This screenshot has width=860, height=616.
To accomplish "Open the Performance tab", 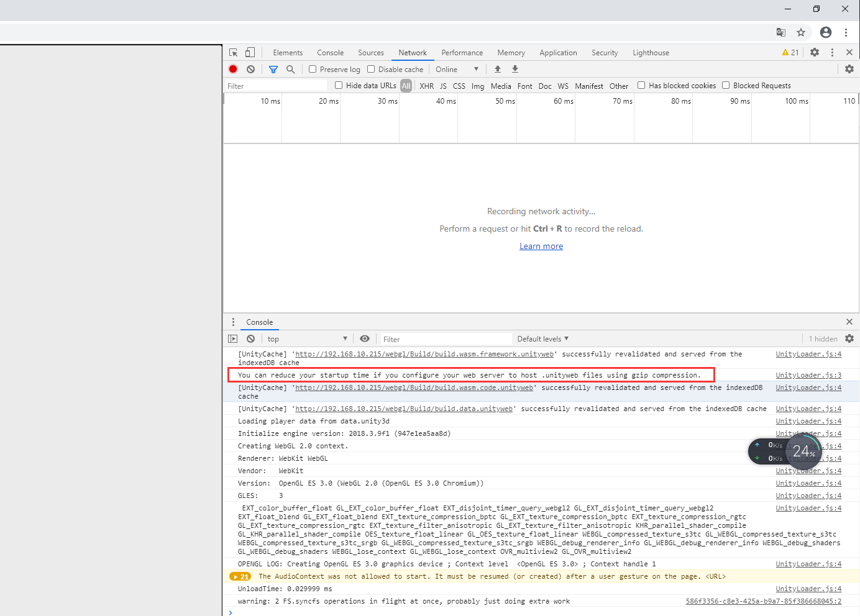I will [462, 53].
